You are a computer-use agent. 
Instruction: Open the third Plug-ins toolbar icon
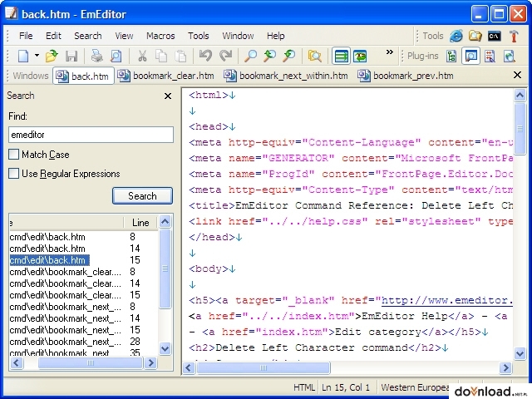(490, 56)
